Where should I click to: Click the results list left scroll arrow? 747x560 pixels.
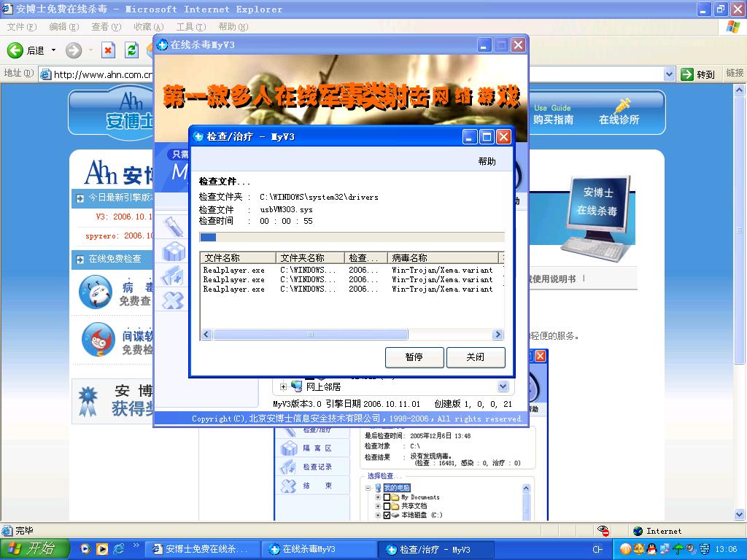(x=206, y=334)
